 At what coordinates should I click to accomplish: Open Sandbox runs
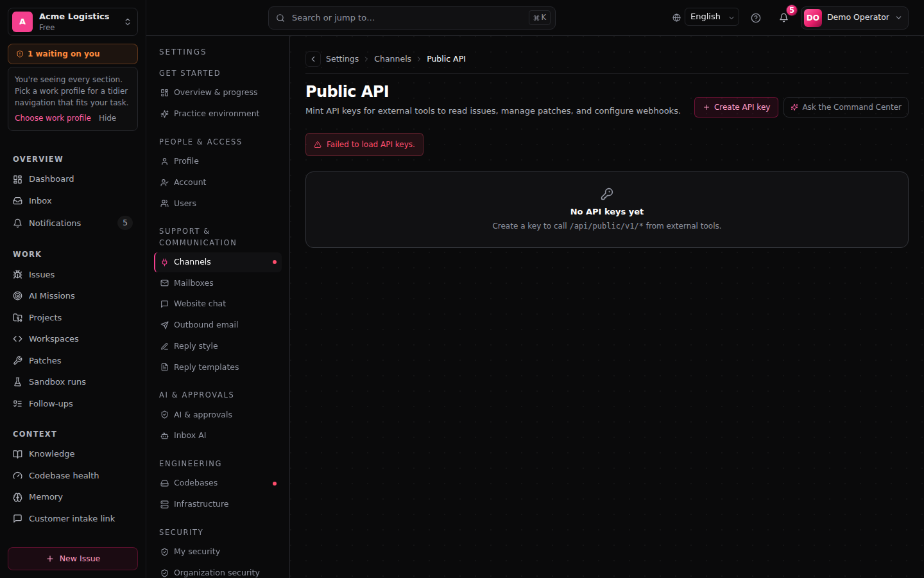click(73, 382)
